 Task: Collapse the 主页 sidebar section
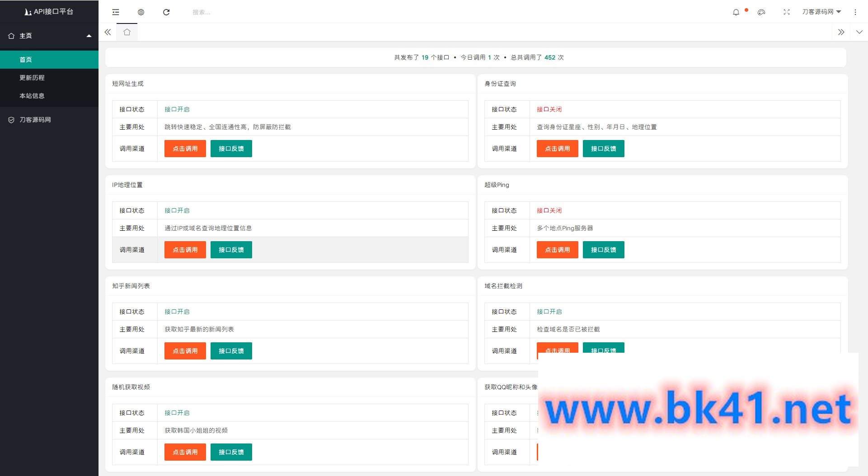click(x=49, y=36)
